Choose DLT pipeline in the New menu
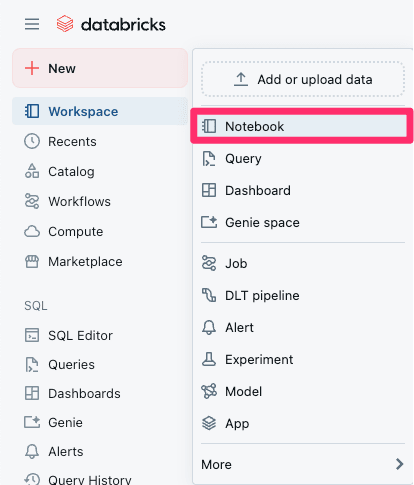This screenshot has width=414, height=485. [303, 295]
